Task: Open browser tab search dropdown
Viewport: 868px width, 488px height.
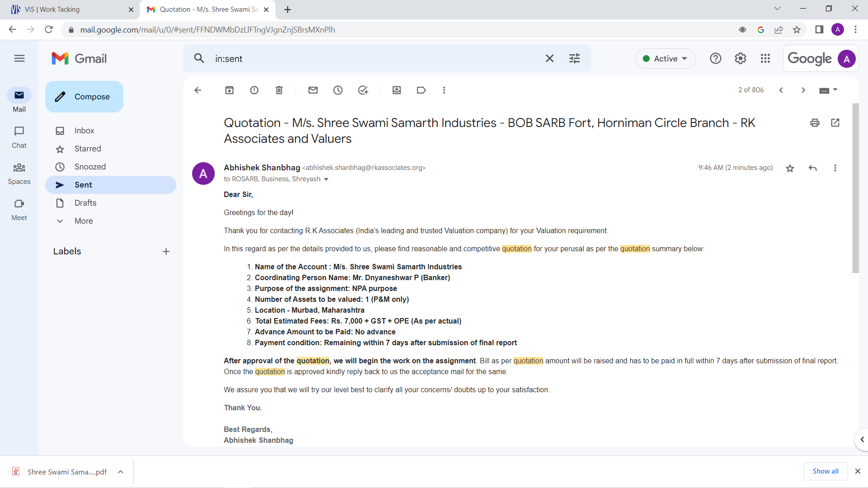Action: (777, 9)
